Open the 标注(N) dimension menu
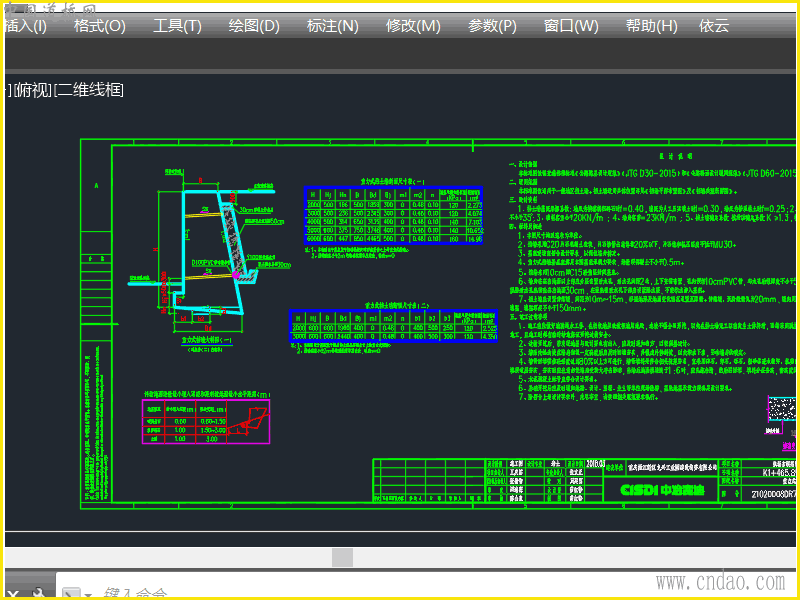This screenshot has height=600, width=800. [x=332, y=26]
